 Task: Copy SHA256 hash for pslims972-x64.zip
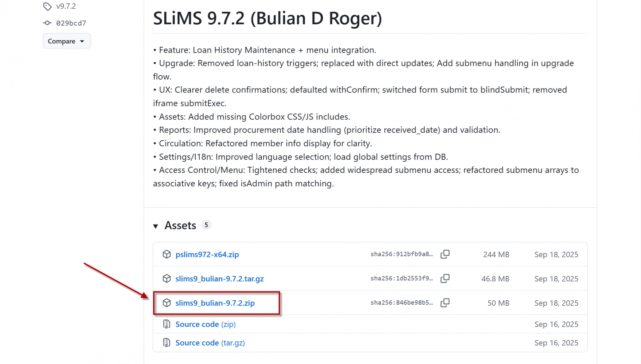[x=445, y=254]
